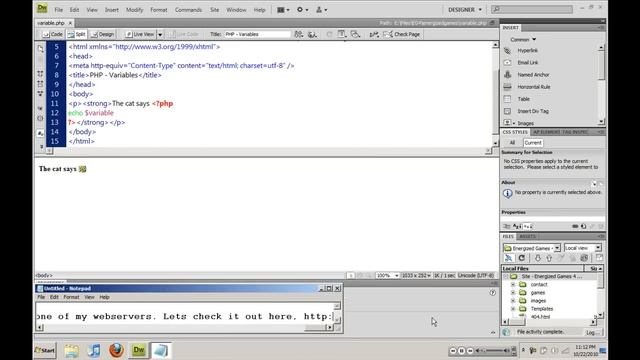Image resolution: width=640 pixels, height=360 pixels.
Task: Switch to Design view
Action: coord(103,34)
